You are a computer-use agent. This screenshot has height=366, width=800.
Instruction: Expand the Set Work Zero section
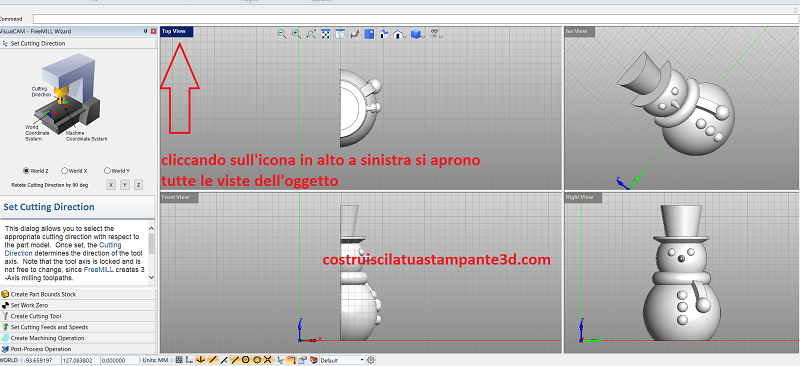tap(78, 305)
